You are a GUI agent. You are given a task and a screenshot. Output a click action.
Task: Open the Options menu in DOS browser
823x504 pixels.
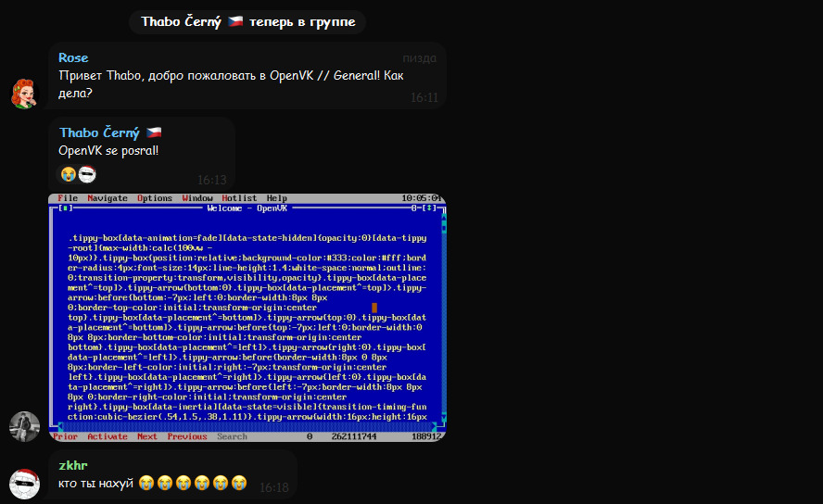tap(155, 198)
